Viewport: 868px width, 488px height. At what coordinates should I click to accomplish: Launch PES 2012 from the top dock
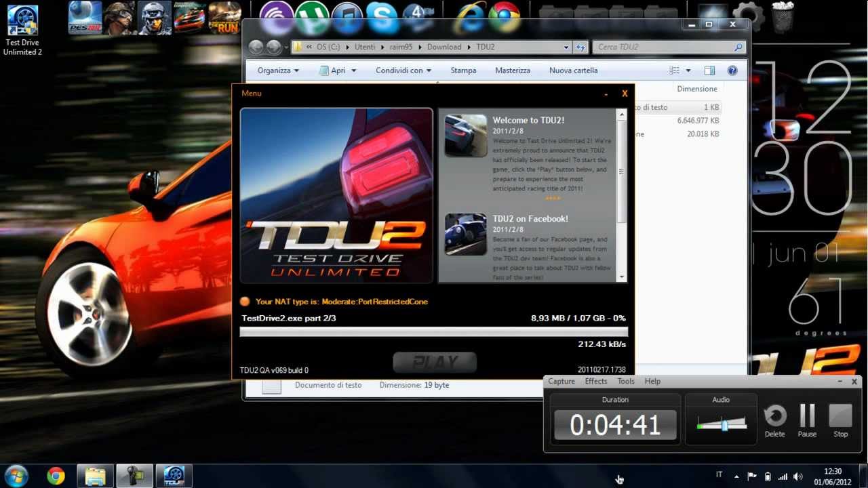tap(85, 18)
